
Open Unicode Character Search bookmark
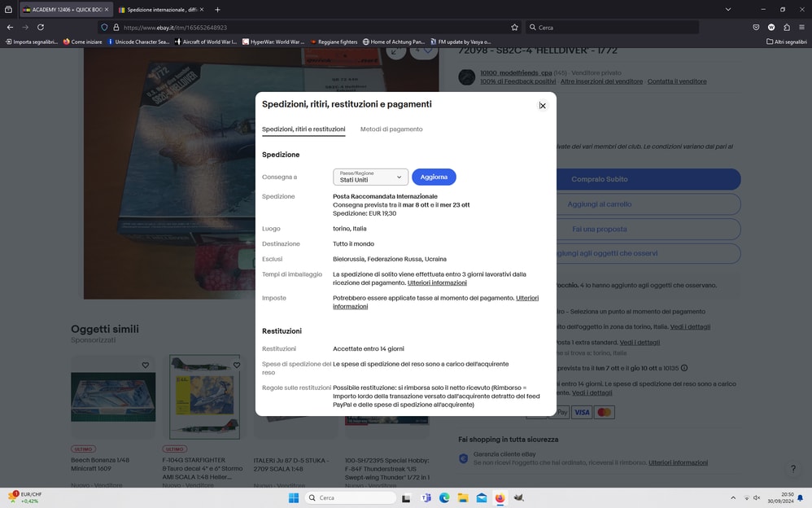138,42
